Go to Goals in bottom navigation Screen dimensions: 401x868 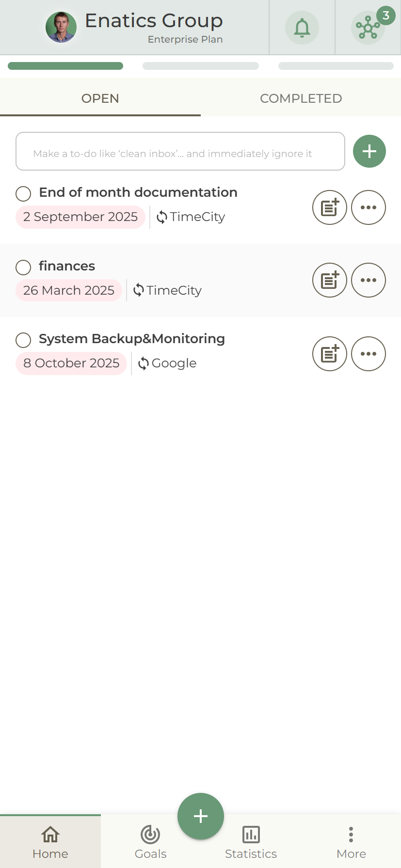pyautogui.click(x=150, y=842)
